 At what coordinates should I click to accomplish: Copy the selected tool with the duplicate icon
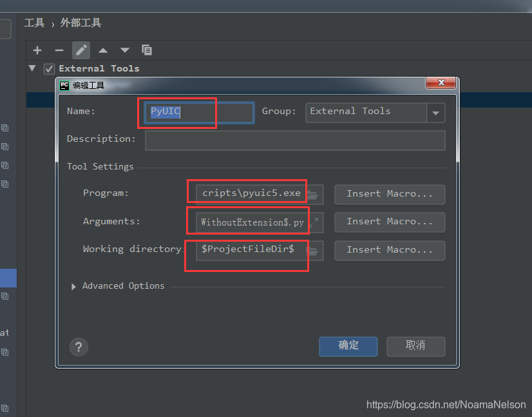click(x=147, y=50)
